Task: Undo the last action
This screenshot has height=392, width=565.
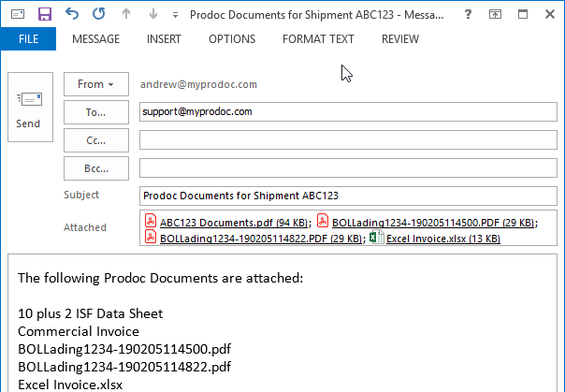Action: pyautogui.click(x=72, y=14)
